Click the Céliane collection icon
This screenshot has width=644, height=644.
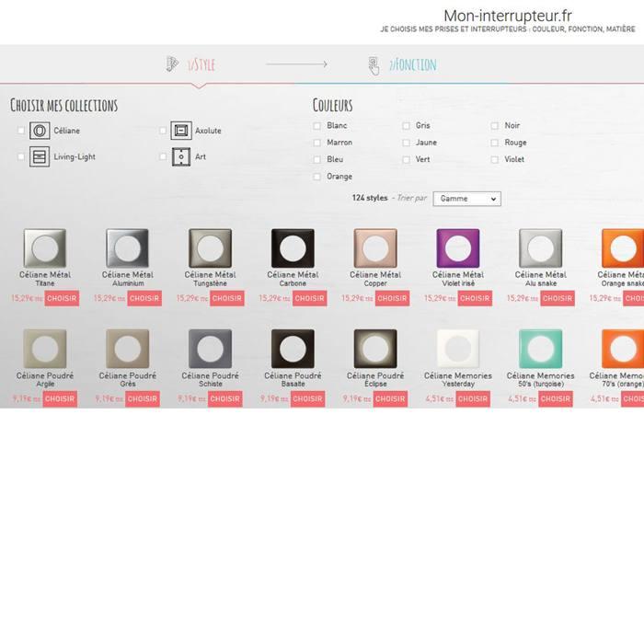pos(40,131)
